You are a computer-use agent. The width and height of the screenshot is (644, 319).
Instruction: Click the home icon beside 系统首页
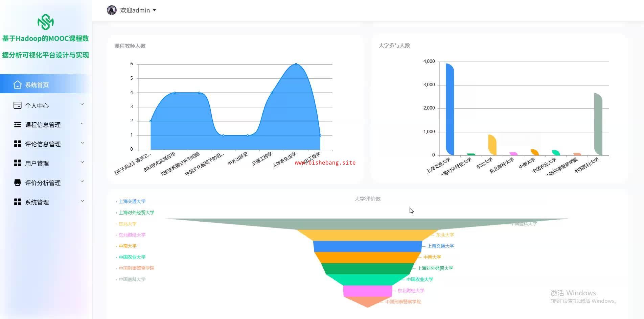pyautogui.click(x=17, y=85)
